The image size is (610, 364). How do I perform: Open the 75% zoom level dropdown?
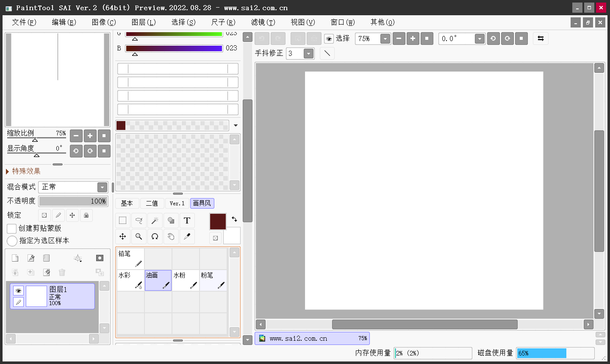click(385, 39)
